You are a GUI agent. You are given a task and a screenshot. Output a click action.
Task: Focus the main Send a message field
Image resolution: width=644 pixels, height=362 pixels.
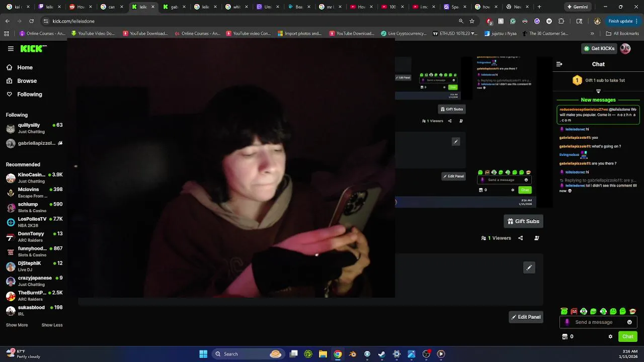pos(598,322)
